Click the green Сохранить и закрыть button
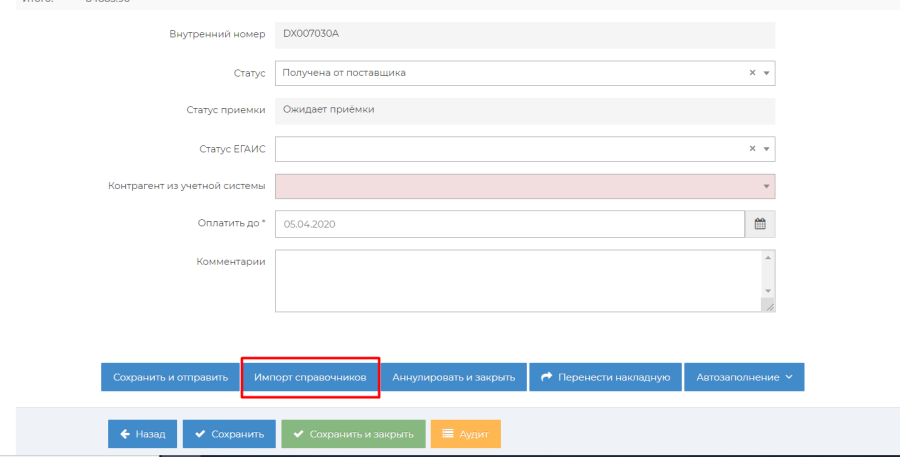The height and width of the screenshot is (457, 900). point(353,434)
